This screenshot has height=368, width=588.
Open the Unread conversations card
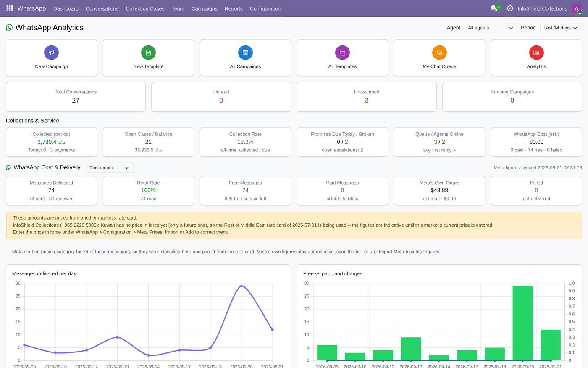tap(221, 97)
